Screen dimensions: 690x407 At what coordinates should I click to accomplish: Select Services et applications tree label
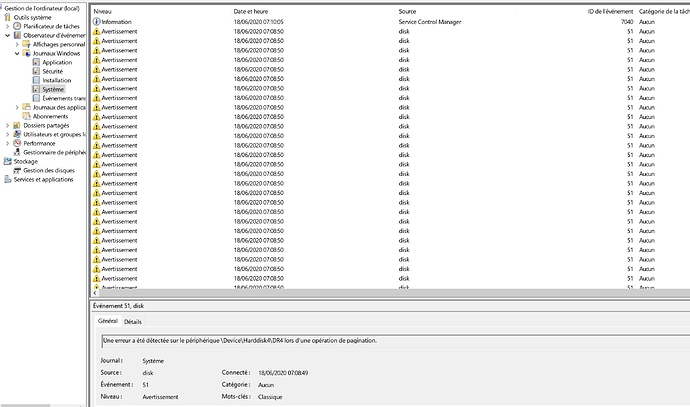tap(43, 180)
